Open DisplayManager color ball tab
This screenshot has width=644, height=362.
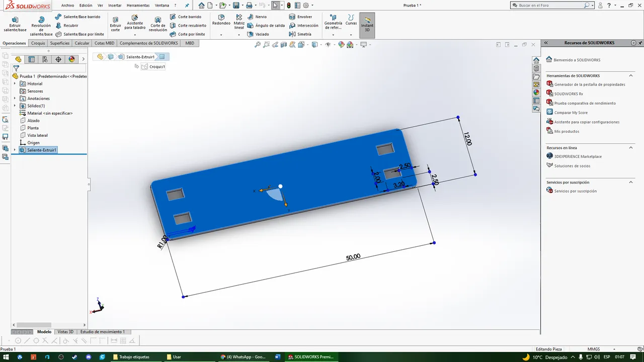click(x=71, y=59)
